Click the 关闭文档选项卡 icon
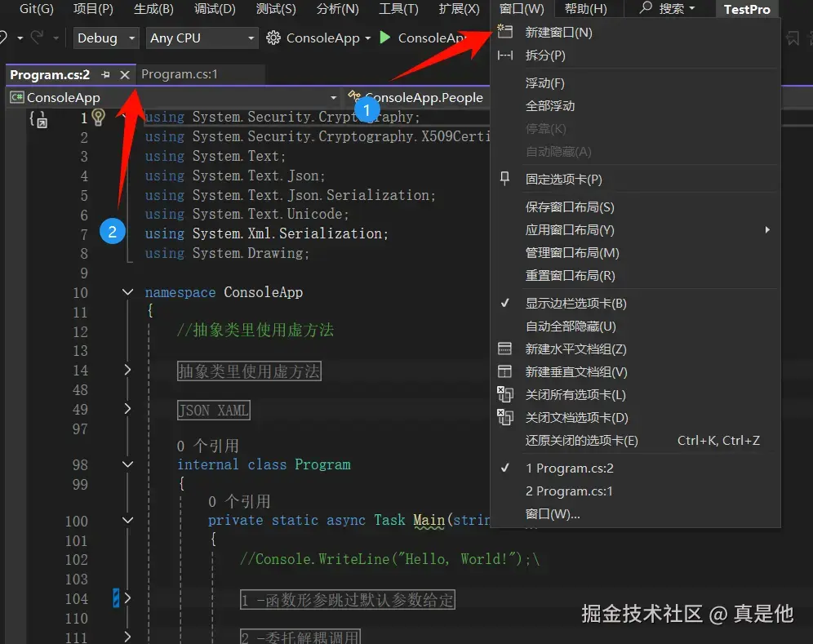The height and width of the screenshot is (644, 813). click(505, 417)
